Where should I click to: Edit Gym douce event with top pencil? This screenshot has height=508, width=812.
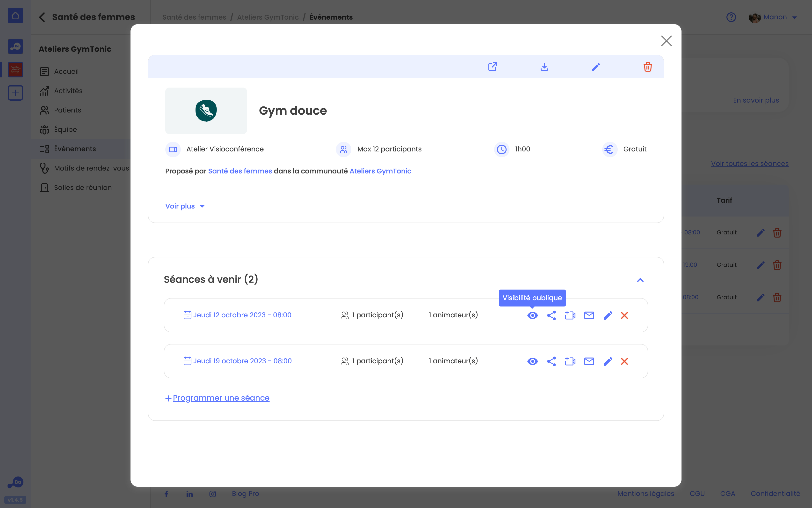(x=596, y=67)
